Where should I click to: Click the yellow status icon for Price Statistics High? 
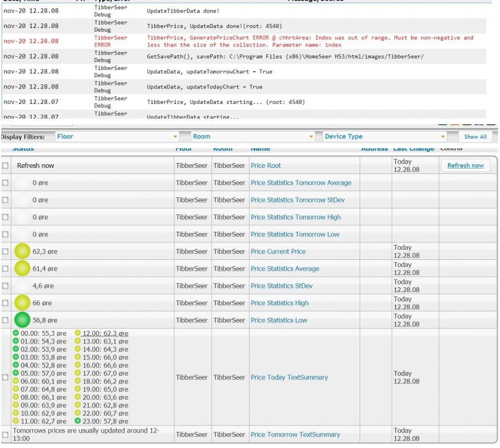pyautogui.click(x=22, y=303)
